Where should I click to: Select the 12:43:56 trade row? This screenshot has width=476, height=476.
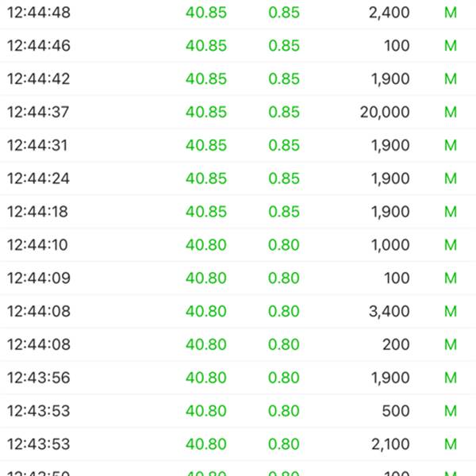pos(238,378)
